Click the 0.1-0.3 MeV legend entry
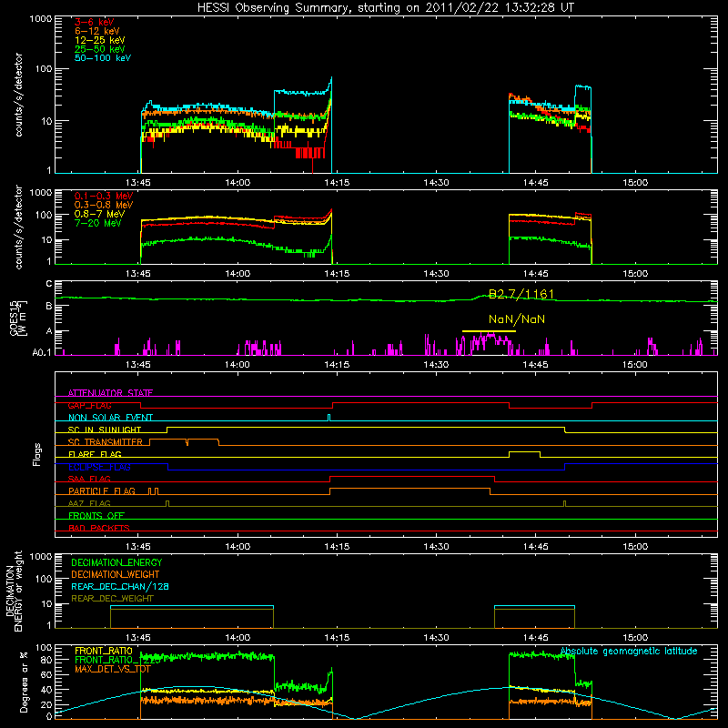 coord(104,196)
